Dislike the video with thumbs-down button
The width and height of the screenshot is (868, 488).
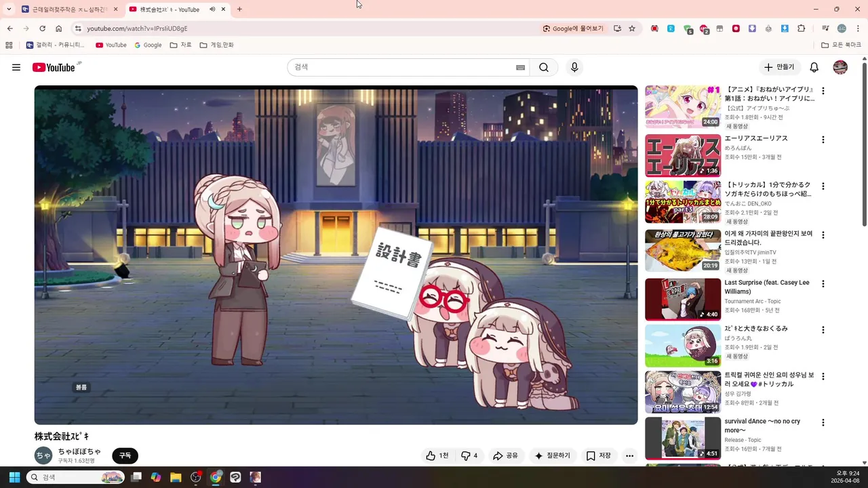click(469, 455)
